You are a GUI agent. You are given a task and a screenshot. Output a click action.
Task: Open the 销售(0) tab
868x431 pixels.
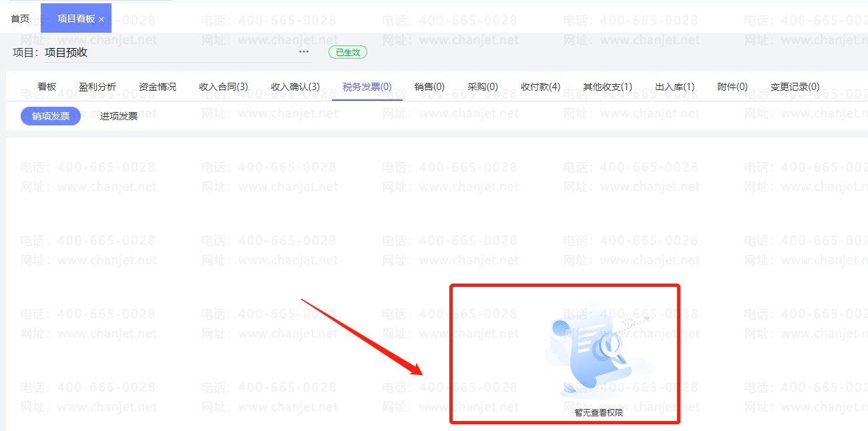[x=429, y=87]
